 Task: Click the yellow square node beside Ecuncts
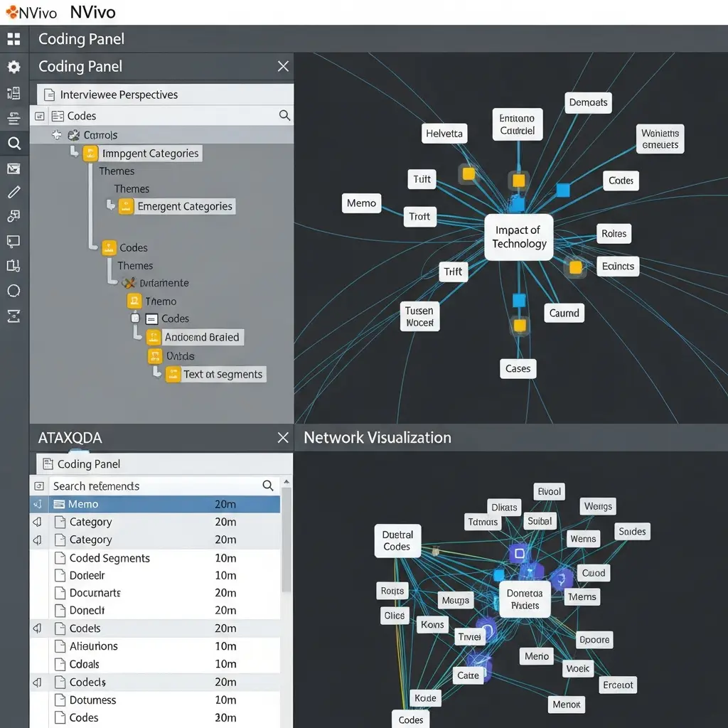pos(576,267)
